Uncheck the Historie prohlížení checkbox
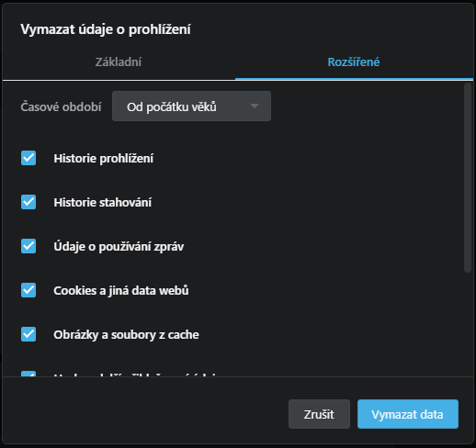 28,158
